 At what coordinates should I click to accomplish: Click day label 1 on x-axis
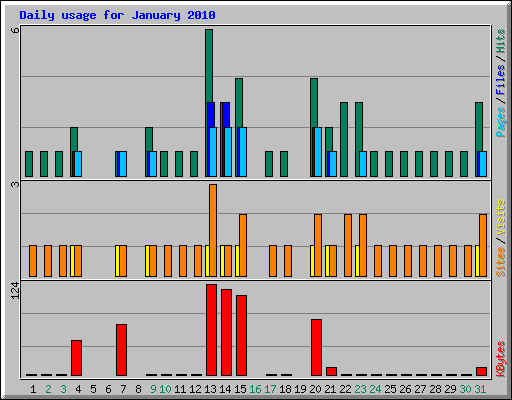(33, 389)
